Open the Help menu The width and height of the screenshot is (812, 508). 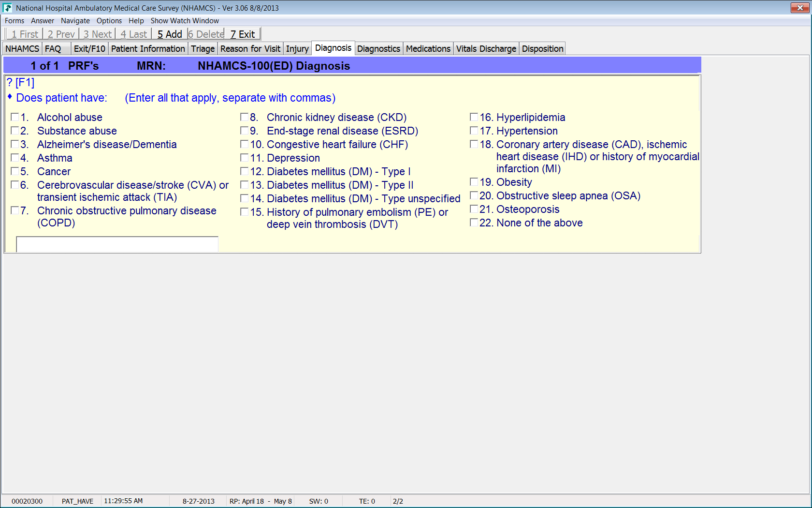136,21
